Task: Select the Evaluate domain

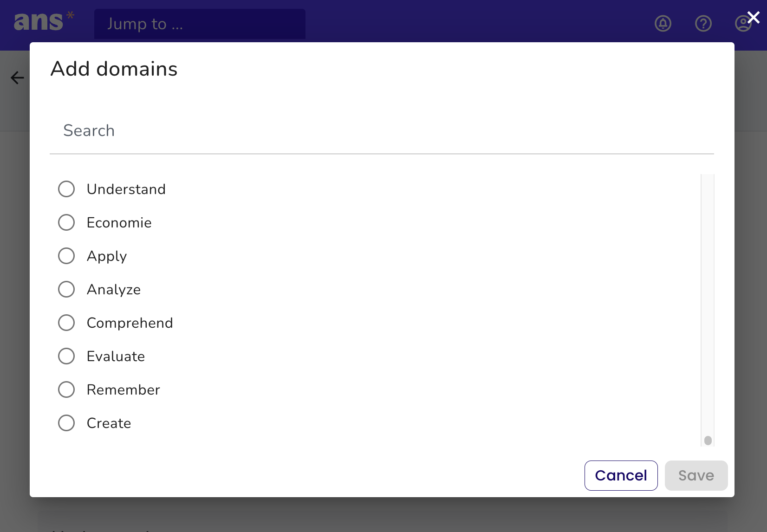Action: pyautogui.click(x=66, y=356)
